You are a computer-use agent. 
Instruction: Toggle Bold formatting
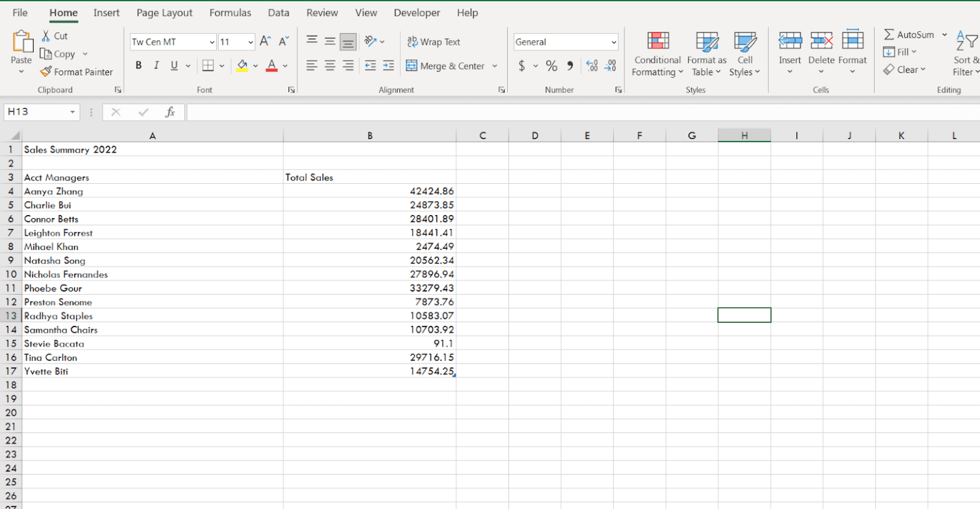138,66
